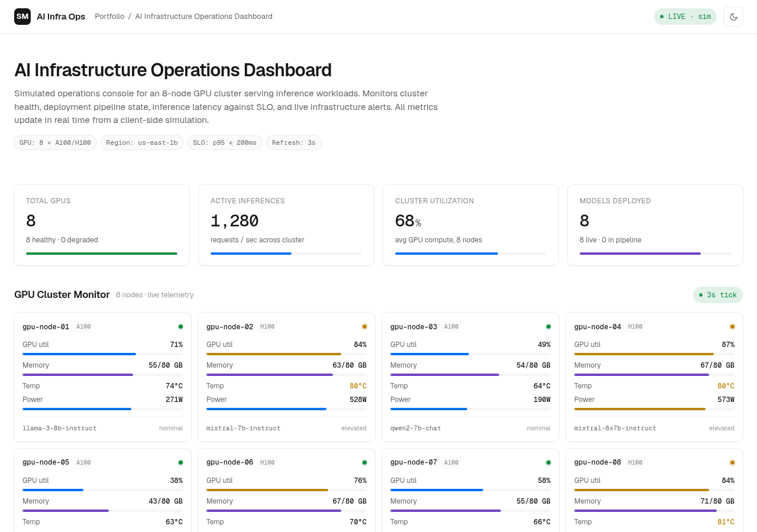Click gpu-node-02 amber status dot
Viewport: 757px width, 532px height.
[x=364, y=326]
